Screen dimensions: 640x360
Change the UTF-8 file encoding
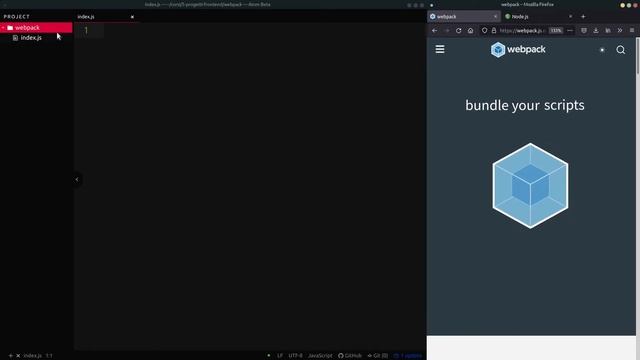click(x=296, y=356)
